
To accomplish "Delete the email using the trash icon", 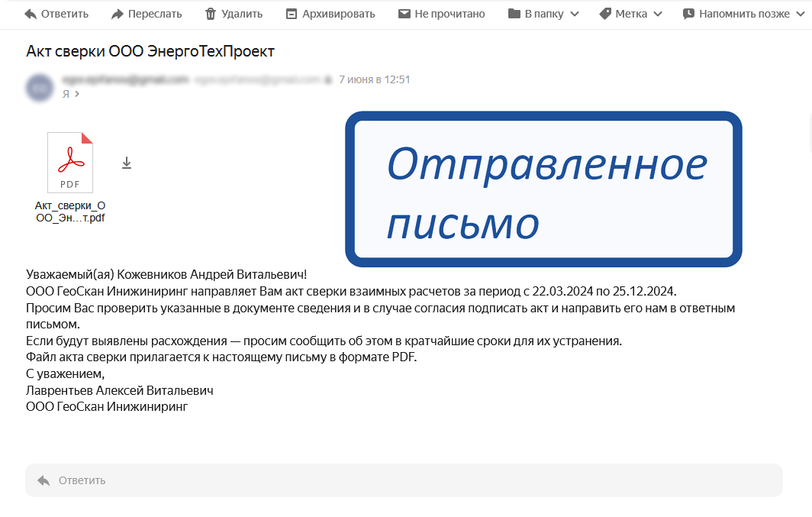I will 211,14.
